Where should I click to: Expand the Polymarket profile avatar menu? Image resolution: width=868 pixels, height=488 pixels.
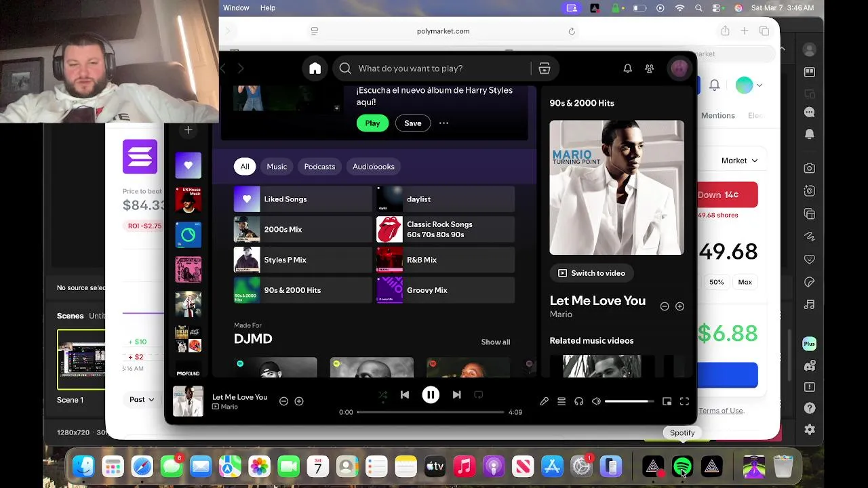pos(749,85)
